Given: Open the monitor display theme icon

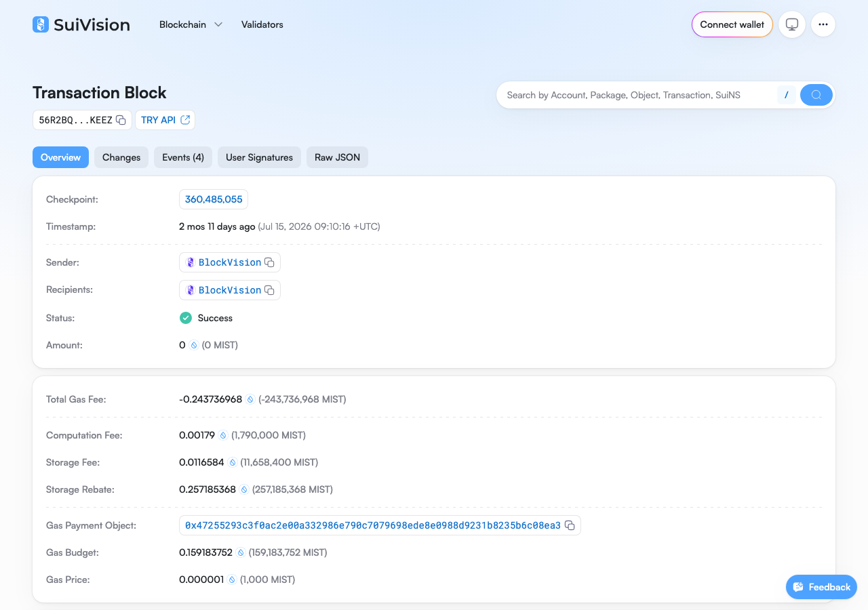Looking at the screenshot, I should (792, 24).
